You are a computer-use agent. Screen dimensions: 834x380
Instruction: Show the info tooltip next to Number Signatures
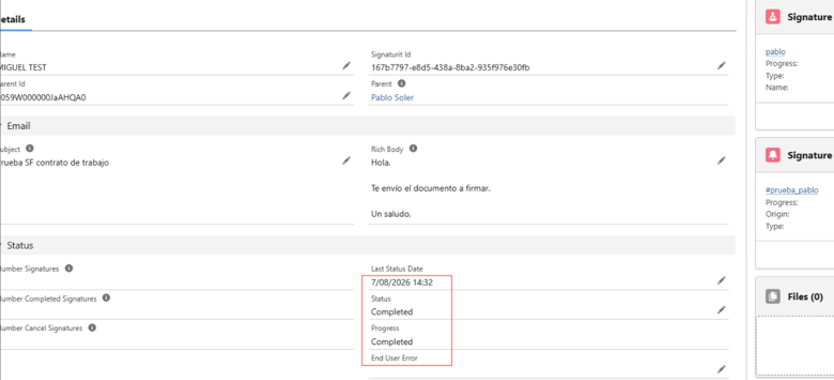69,268
